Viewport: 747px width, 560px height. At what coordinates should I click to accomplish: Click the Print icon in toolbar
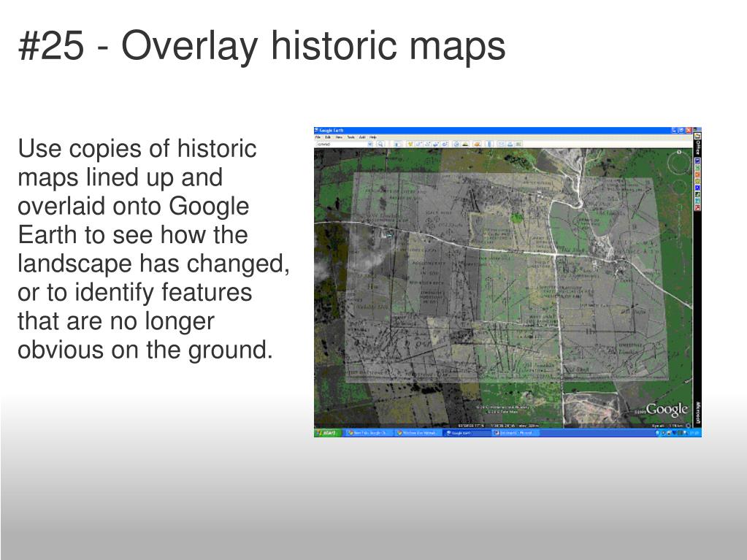pyautogui.click(x=510, y=144)
